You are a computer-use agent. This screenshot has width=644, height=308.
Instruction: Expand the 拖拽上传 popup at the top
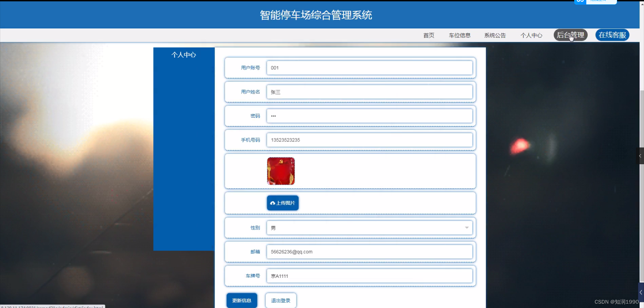(601, 1)
